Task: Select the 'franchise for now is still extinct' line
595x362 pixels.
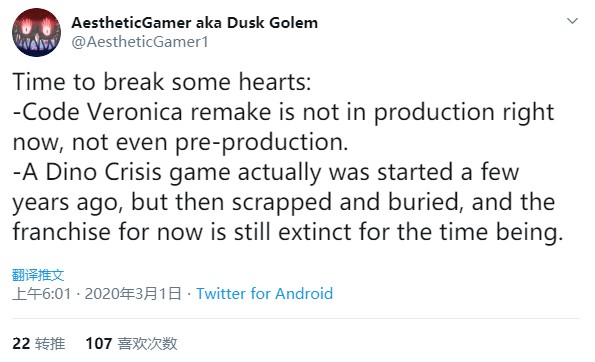Action: pyautogui.click(x=288, y=232)
